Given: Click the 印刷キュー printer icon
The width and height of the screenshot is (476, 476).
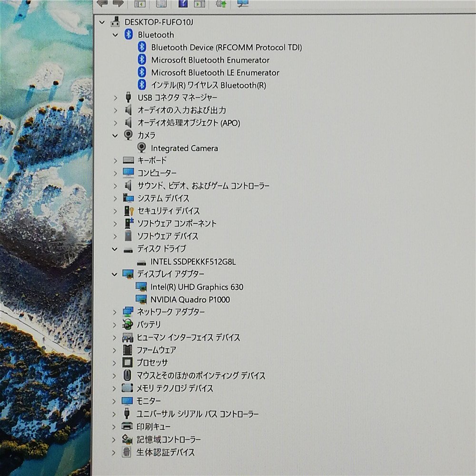Looking at the screenshot, I should point(127,426).
